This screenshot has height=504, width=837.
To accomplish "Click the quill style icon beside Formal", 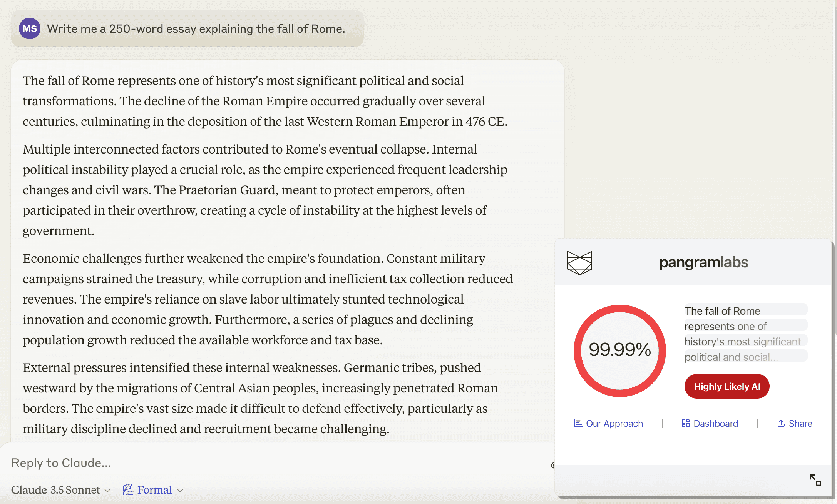I will coord(128,489).
